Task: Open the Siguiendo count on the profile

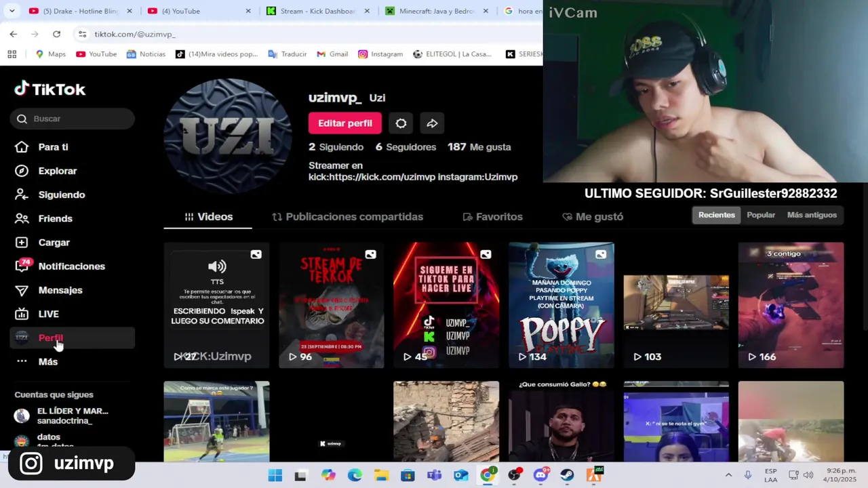Action: [x=336, y=147]
